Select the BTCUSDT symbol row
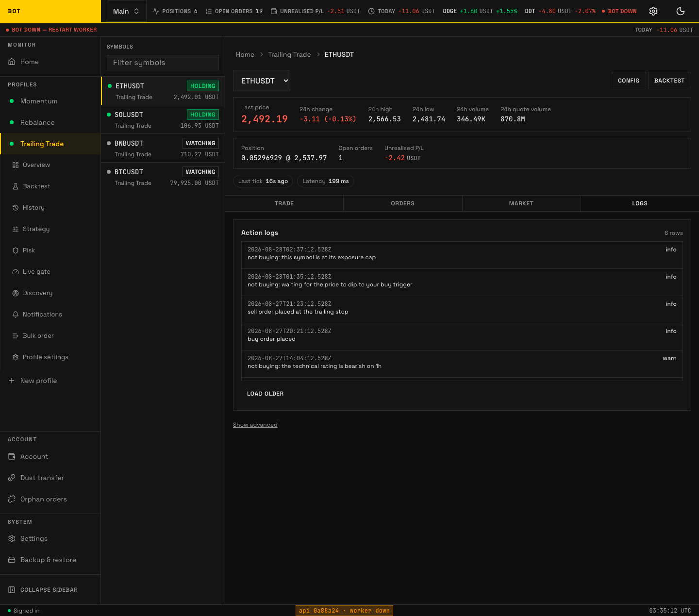Screen dimensions: 699x616 [x=163, y=177]
